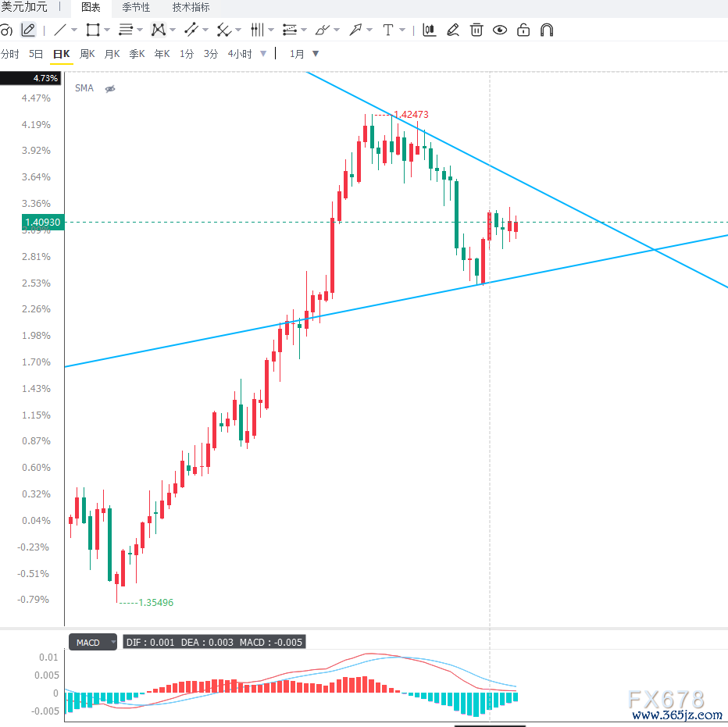
Task: Open more timeframes dropdown after 4小时
Action: coord(263,54)
